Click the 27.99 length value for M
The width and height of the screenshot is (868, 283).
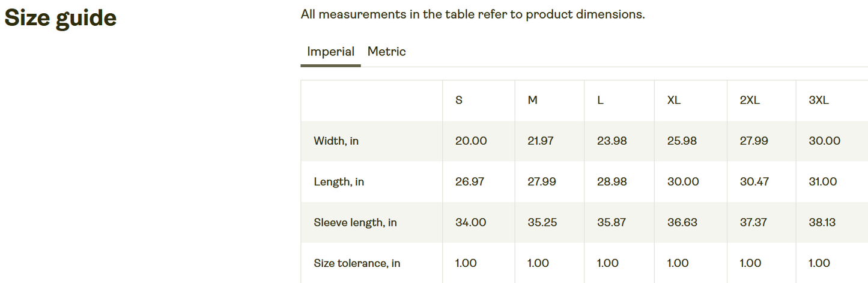[542, 182]
